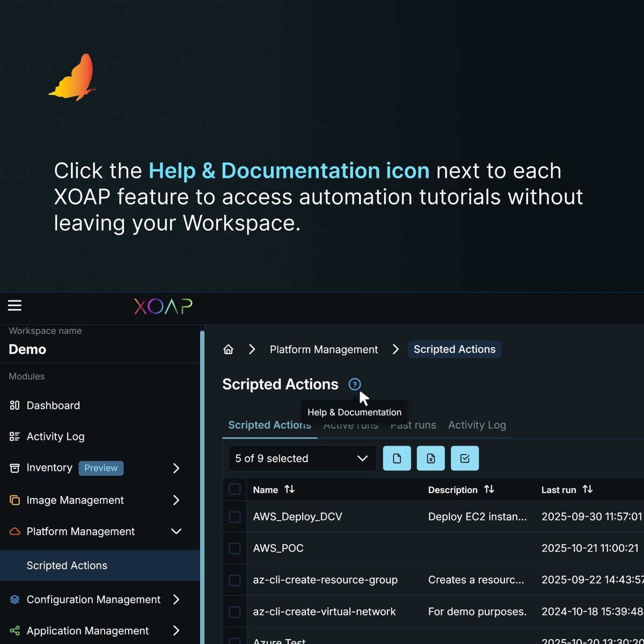
Task: Click the Application Management share icon
Action: coord(14,631)
